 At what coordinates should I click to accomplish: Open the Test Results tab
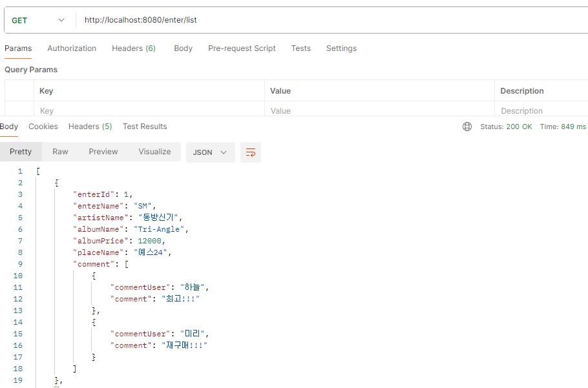145,127
